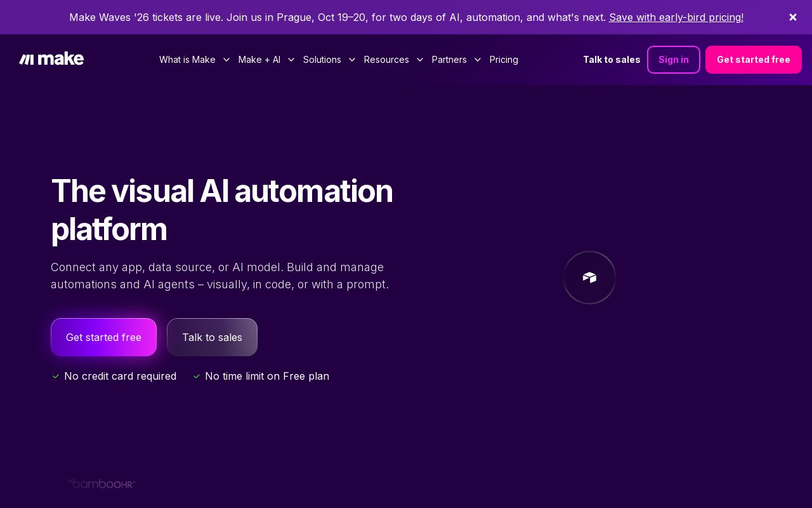Follow Save with early-bird pricing link
The width and height of the screenshot is (812, 508).
coord(676,17)
